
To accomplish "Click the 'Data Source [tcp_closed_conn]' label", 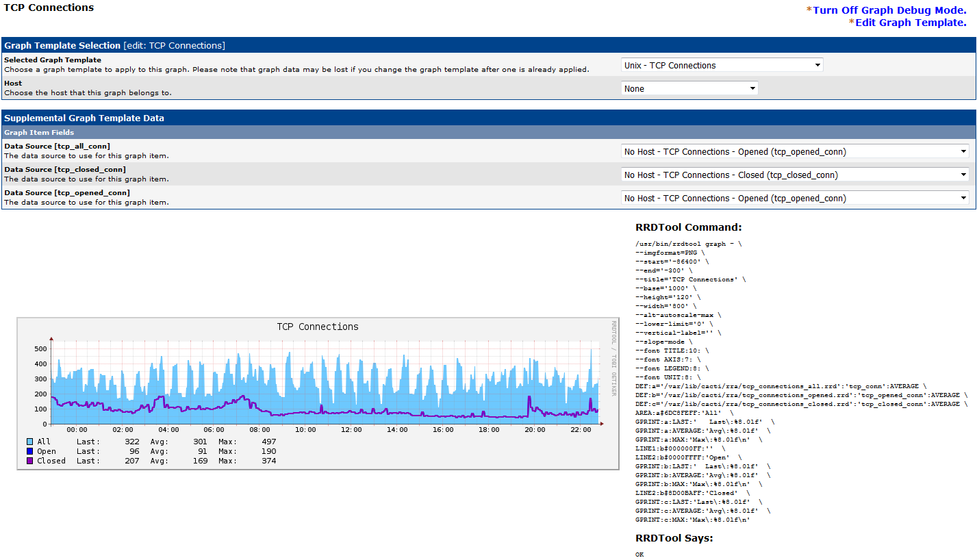I will coord(65,170).
